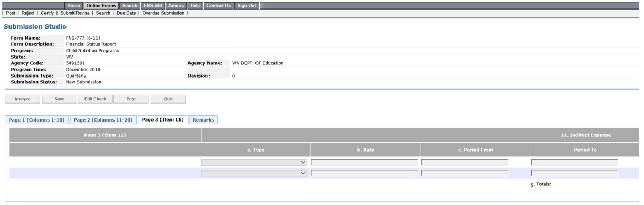
Task: Open the Admin. menu
Action: [177, 5]
